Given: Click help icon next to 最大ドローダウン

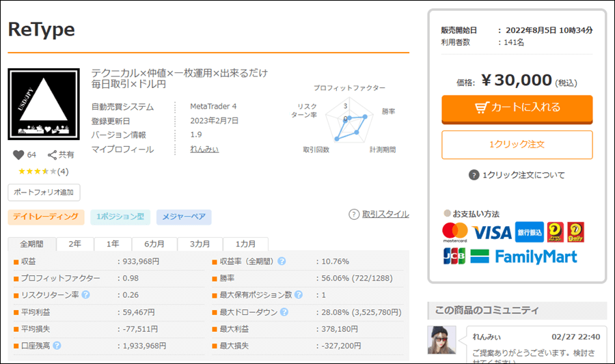Looking at the screenshot, I should pos(283,312).
